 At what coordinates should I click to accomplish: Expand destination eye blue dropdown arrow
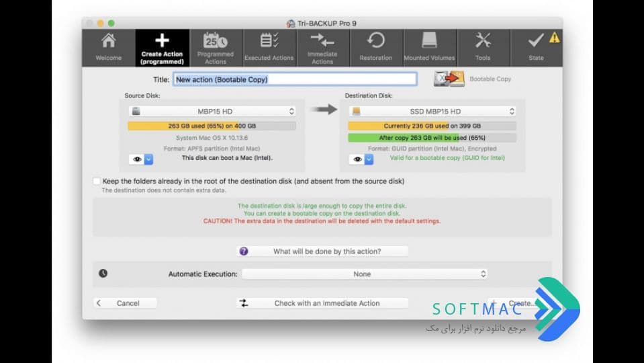click(369, 159)
